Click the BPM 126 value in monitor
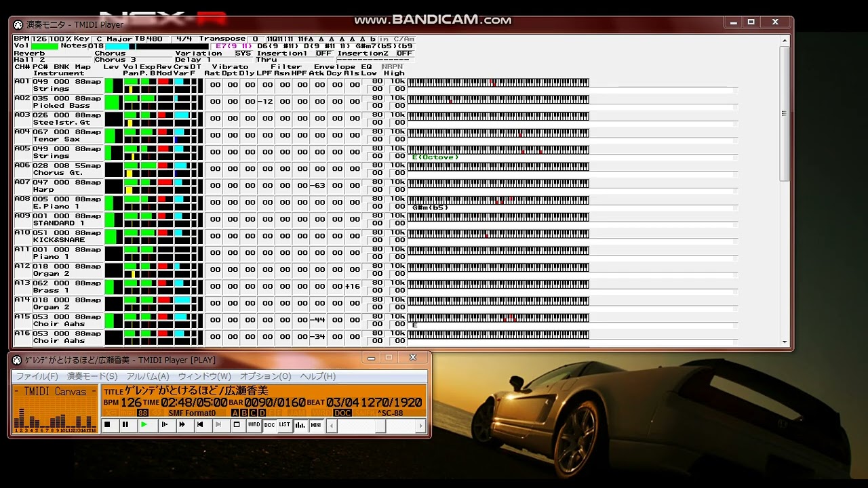This screenshot has height=488, width=868. coord(39,39)
